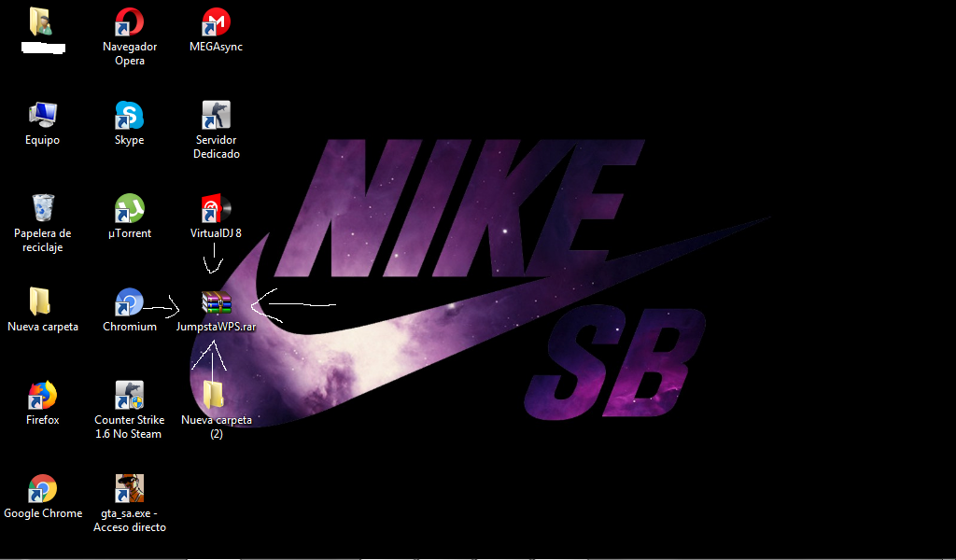Open the Firefox shortcut
This screenshot has width=956, height=560.
pos(42,395)
